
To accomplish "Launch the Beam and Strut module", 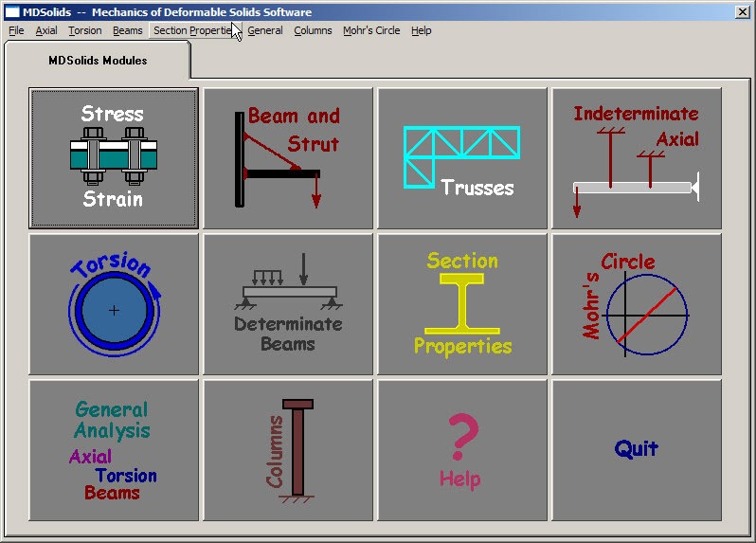I will pos(288,158).
